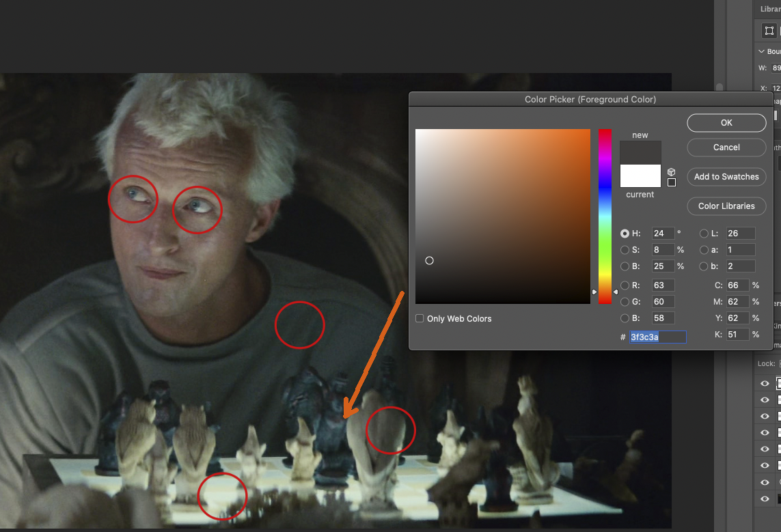The width and height of the screenshot is (781, 532).
Task: Click the M magenta field showing 62
Action: tap(737, 302)
